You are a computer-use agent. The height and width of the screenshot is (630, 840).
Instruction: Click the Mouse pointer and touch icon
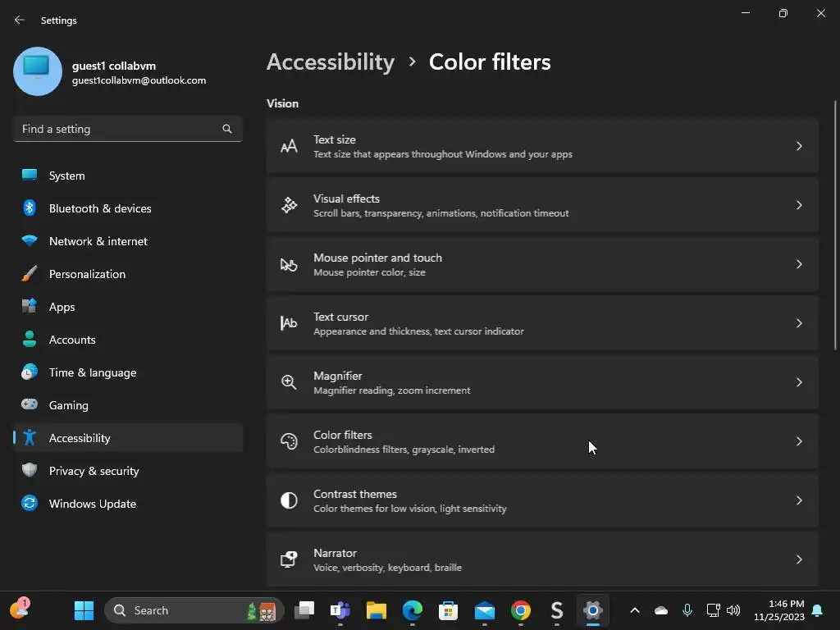[289, 264]
